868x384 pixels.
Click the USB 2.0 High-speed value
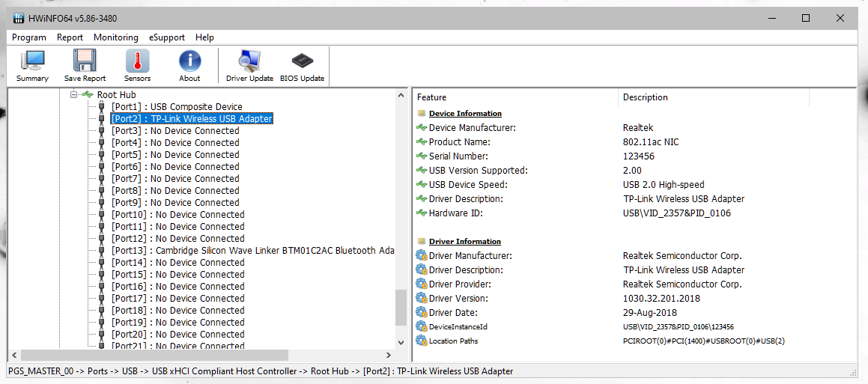click(x=664, y=185)
